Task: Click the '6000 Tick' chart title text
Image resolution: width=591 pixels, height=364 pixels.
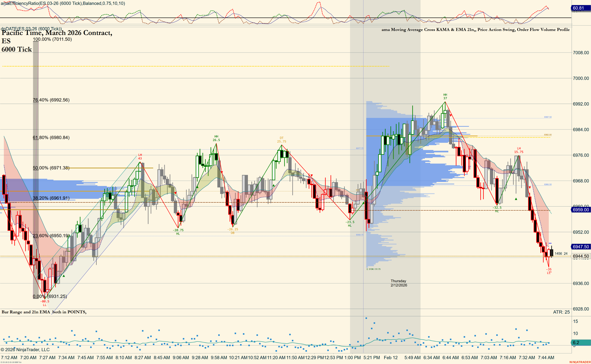Action: [17, 49]
